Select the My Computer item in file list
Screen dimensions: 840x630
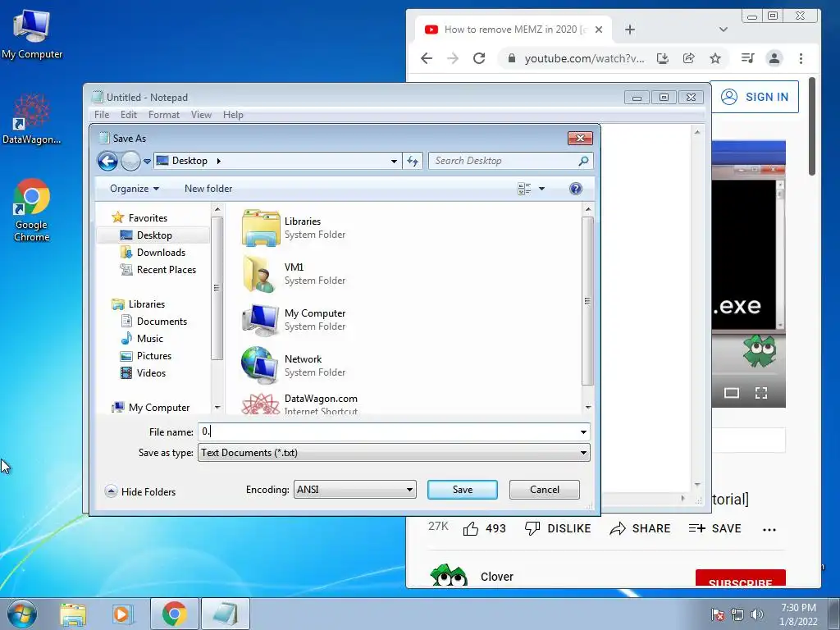[x=294, y=320]
